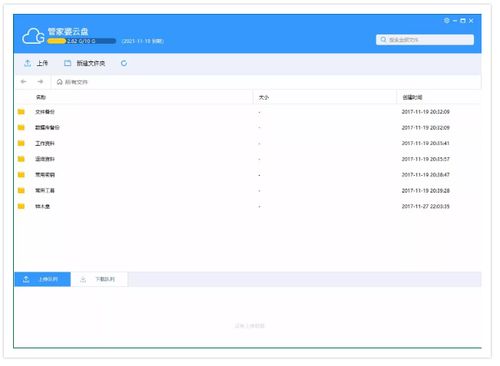
Task: Click the 2.62 G/10 G storage bar
Action: click(x=81, y=41)
